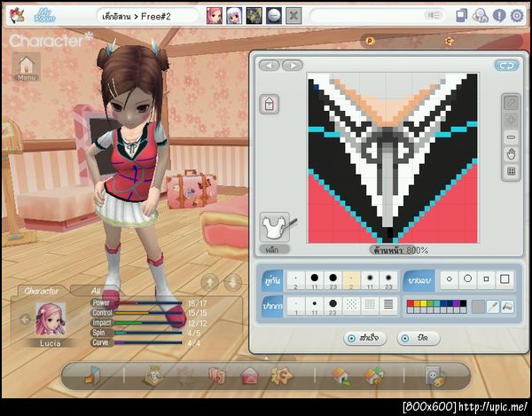Select pen size 11
Screen dimensions: 532x416
(x=315, y=306)
